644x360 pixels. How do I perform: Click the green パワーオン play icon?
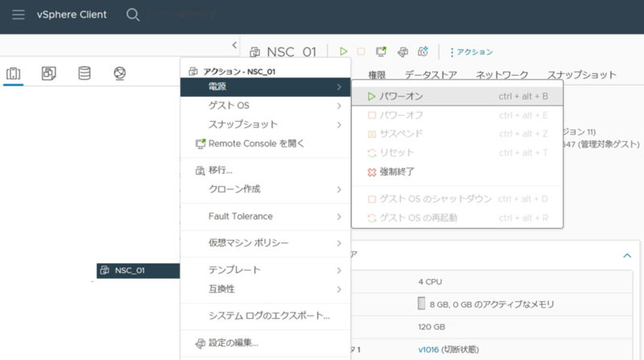coord(371,96)
